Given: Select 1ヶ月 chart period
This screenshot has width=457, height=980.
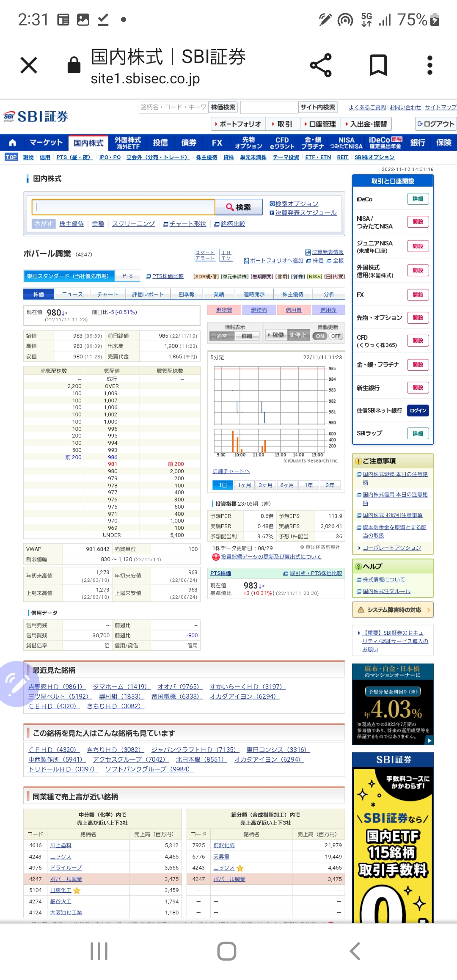Looking at the screenshot, I should [244, 485].
